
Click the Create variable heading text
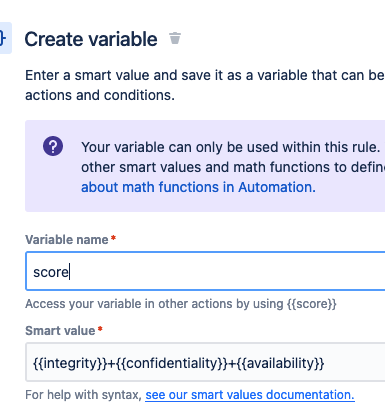tap(91, 39)
